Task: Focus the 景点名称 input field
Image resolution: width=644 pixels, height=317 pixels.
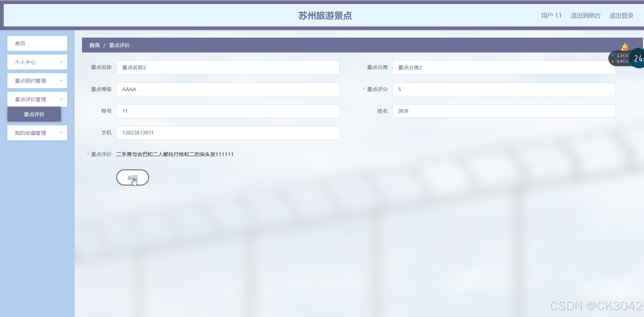Action: (228, 68)
